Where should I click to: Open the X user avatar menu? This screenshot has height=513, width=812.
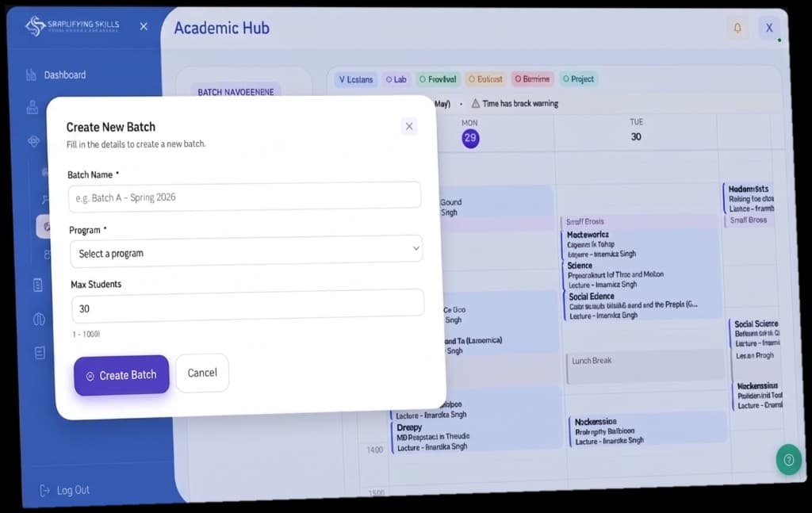tap(769, 28)
